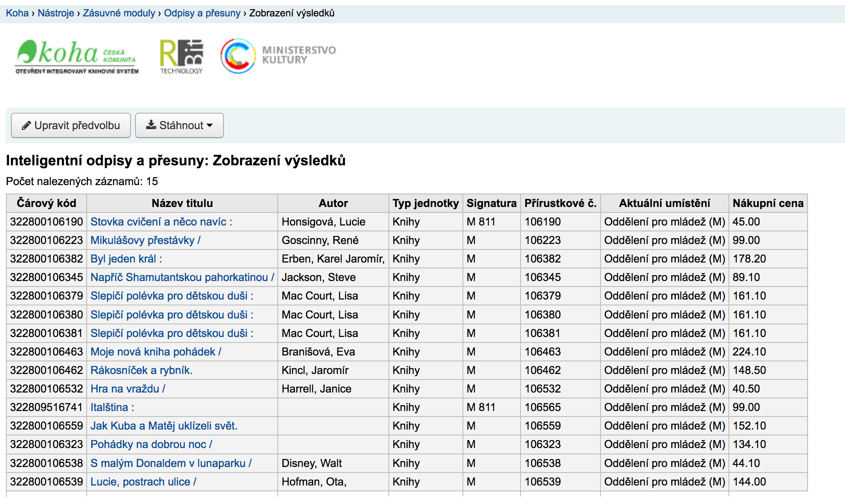Image resolution: width=845 pixels, height=504 pixels.
Task: Open title Byl jeden král
Action: click(x=126, y=259)
